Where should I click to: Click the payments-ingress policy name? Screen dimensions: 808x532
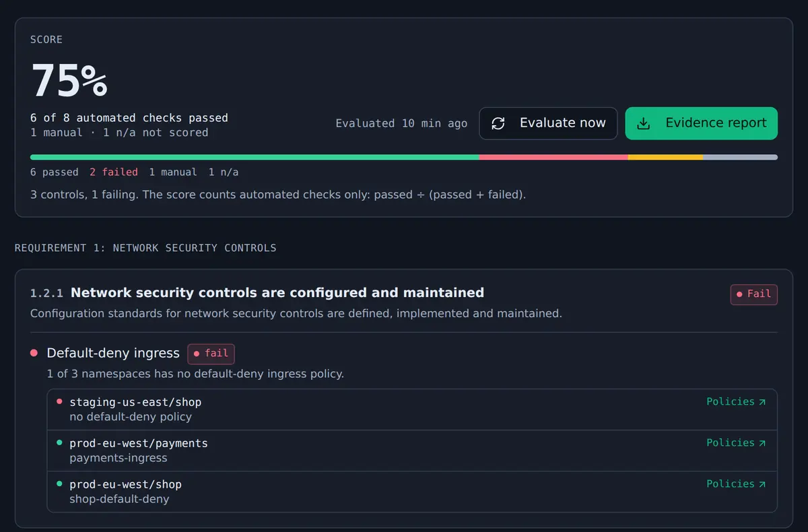click(x=119, y=458)
